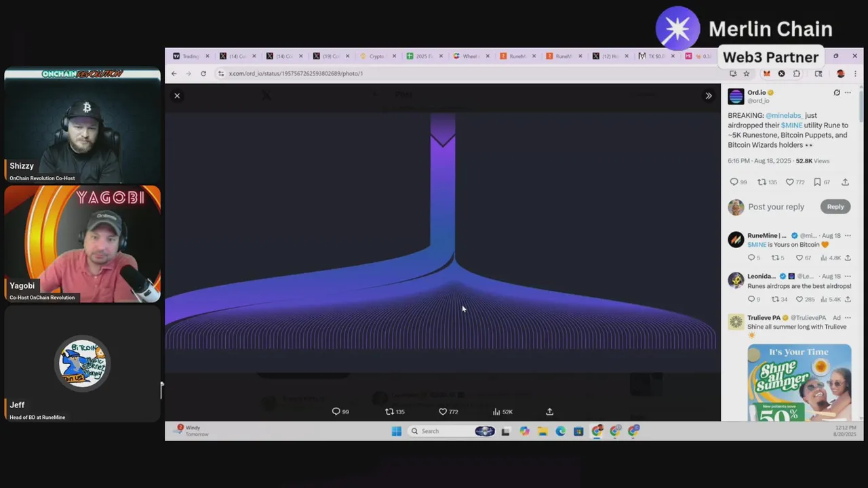
Task: Click the Grok icon on Ord.io post
Action: pos(837,92)
